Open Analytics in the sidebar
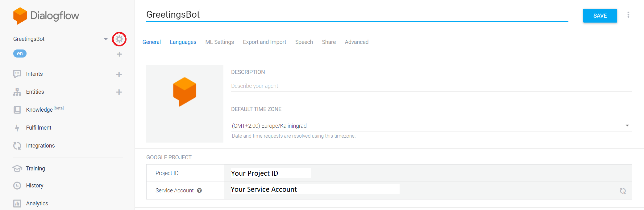Screen dimensions: 644x210 (37, 204)
